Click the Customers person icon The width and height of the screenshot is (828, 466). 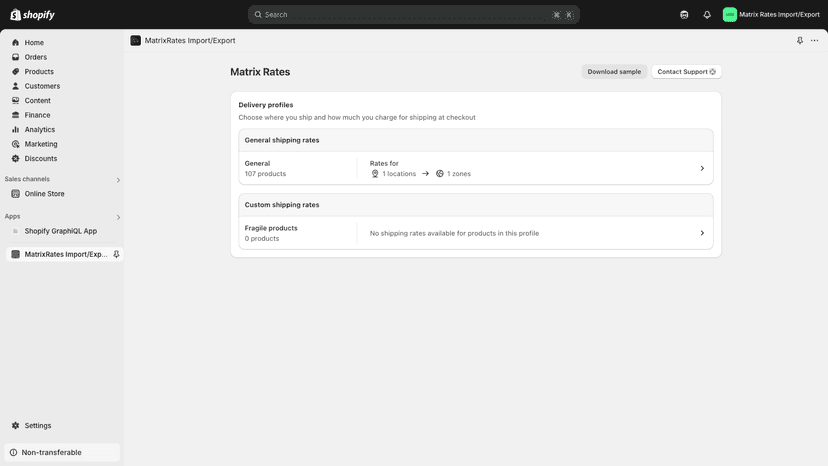click(x=15, y=86)
